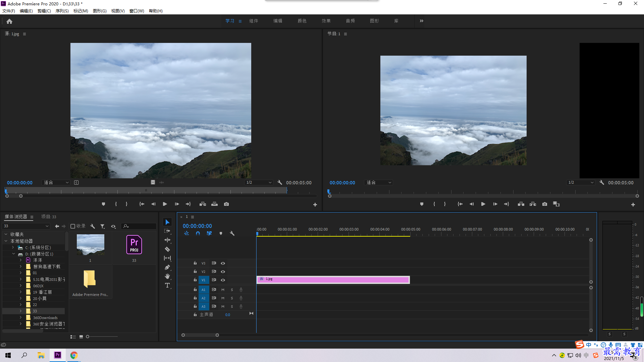The height and width of the screenshot is (362, 644).
Task: Open source monitor zoom level 适合 dropdown
Action: pos(56,183)
